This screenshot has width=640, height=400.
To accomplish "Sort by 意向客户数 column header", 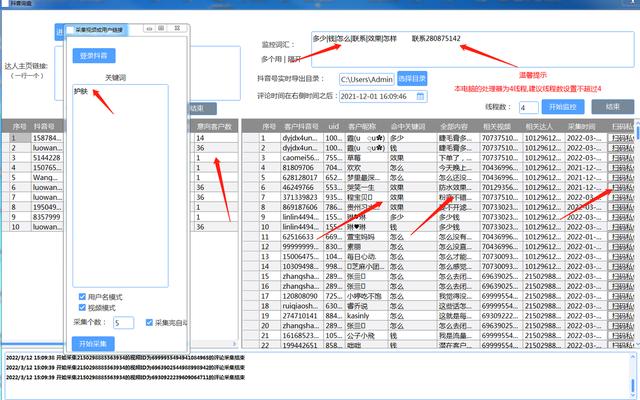I will coord(214,127).
